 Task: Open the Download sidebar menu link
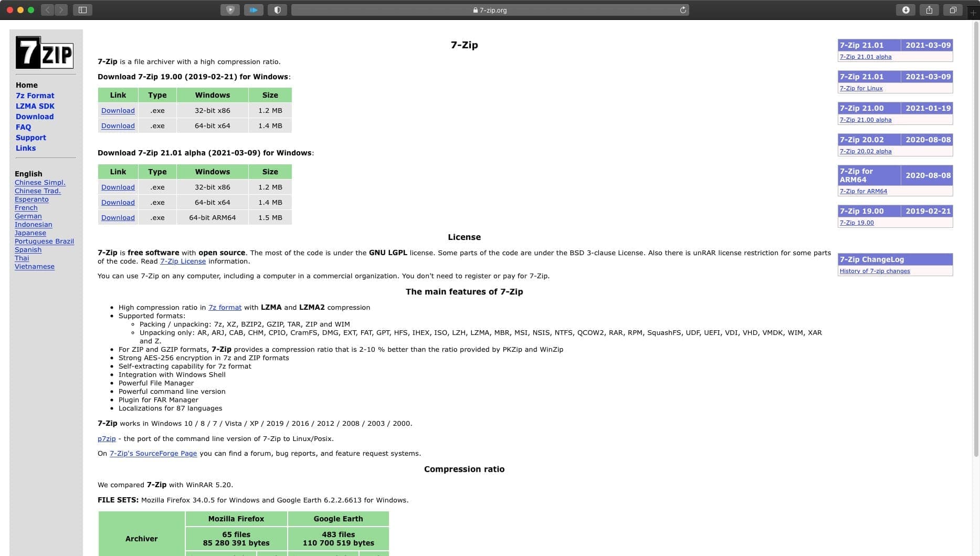pyautogui.click(x=35, y=117)
